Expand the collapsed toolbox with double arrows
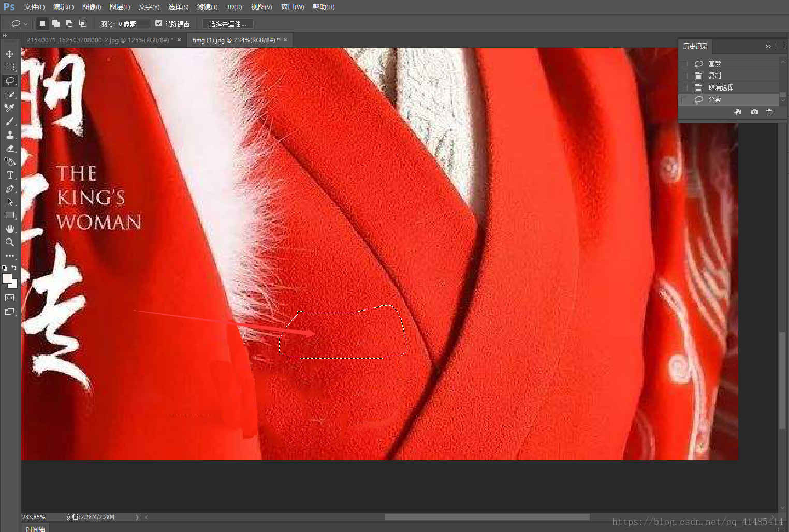This screenshot has width=789, height=532. click(x=5, y=36)
